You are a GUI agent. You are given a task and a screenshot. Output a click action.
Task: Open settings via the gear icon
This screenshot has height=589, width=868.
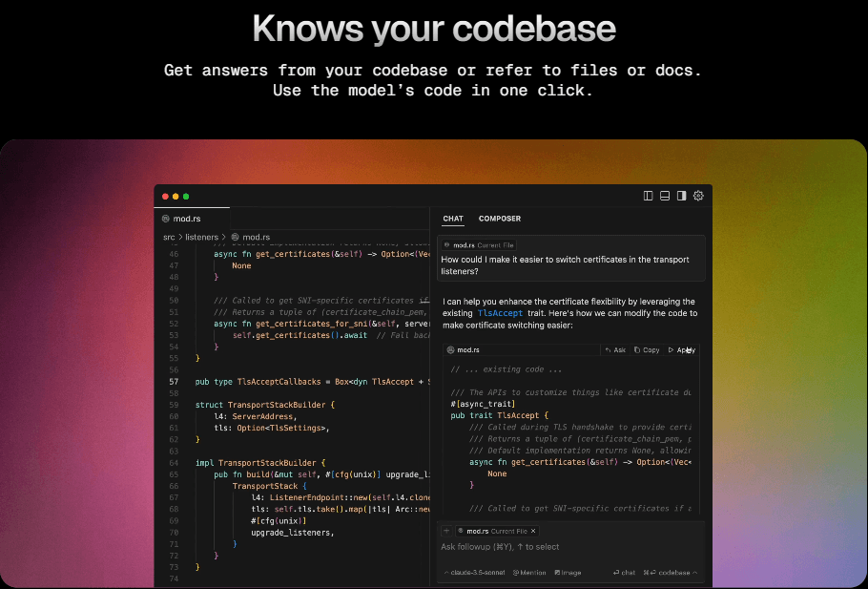(698, 196)
